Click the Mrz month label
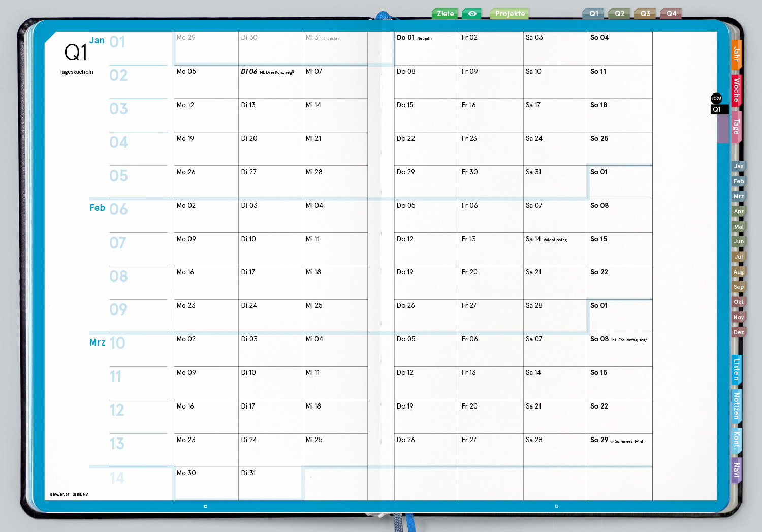This screenshot has height=532, width=762. pos(98,342)
